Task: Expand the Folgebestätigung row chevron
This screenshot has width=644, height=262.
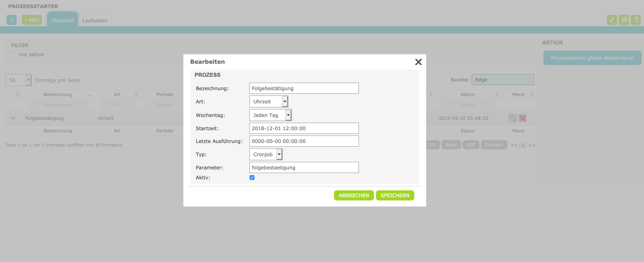Action: (x=14, y=118)
